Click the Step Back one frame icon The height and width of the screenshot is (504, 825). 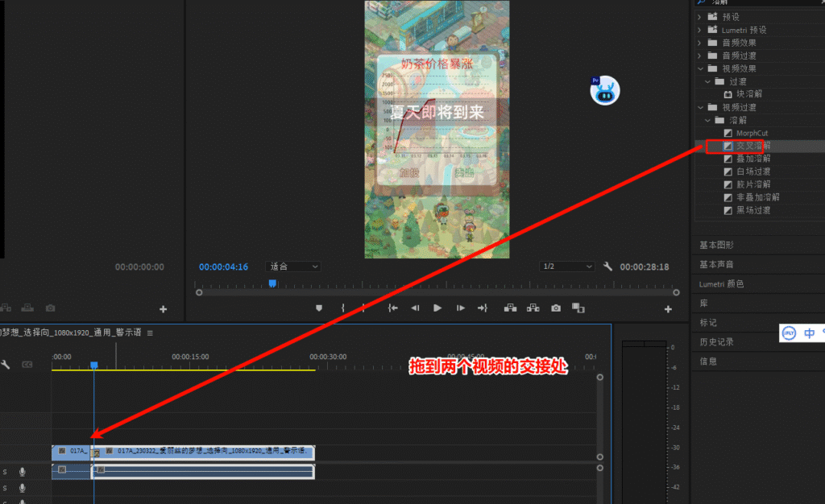(x=415, y=308)
